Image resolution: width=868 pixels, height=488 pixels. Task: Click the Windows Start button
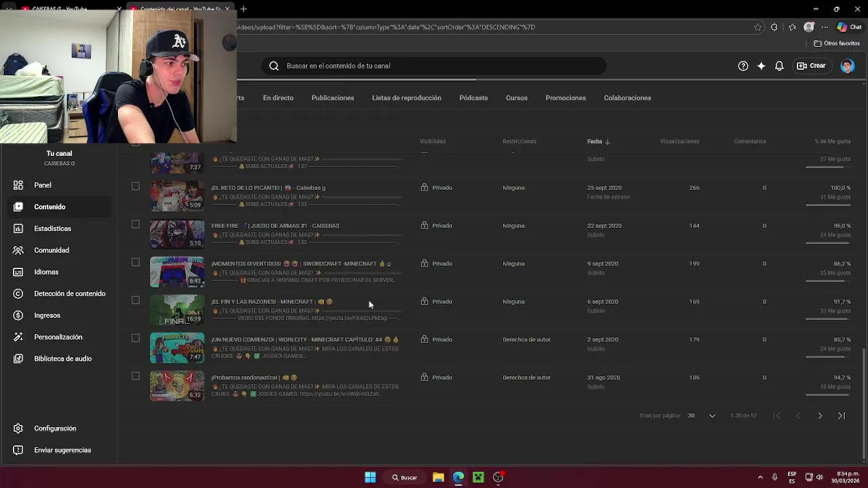pos(370,477)
